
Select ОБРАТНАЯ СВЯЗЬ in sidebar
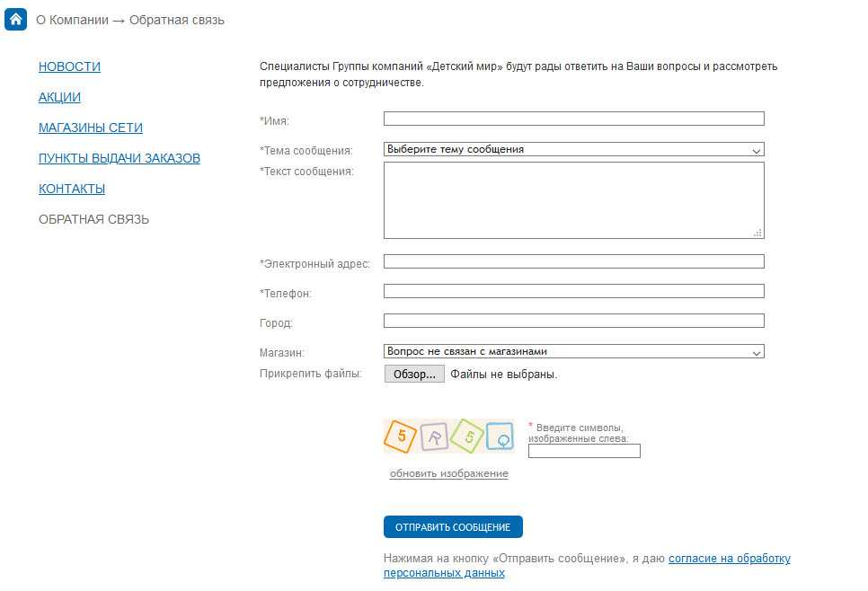(x=93, y=219)
